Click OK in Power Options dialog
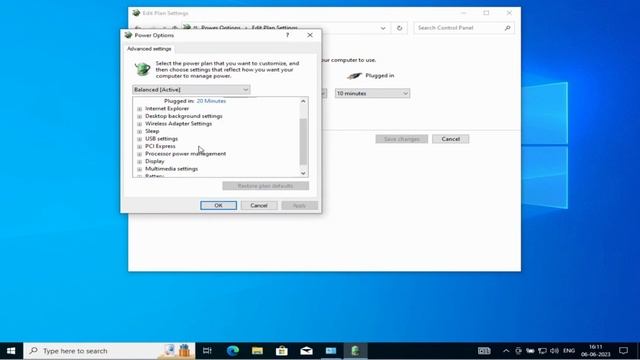The height and width of the screenshot is (360, 640). click(x=218, y=205)
